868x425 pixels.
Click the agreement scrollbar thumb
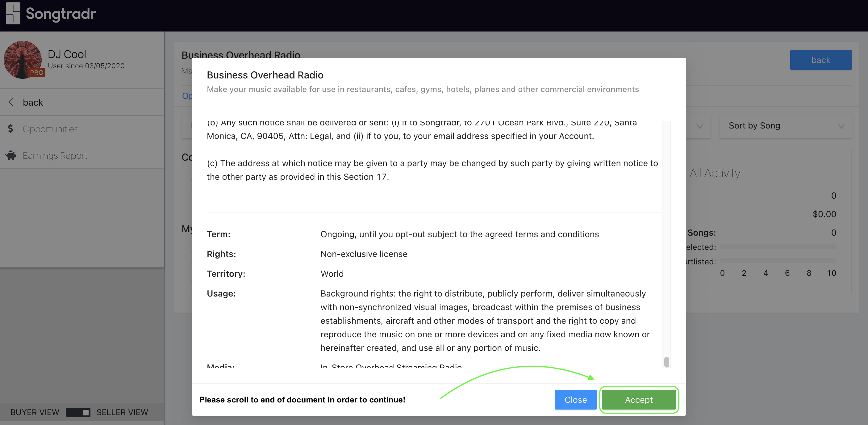666,362
